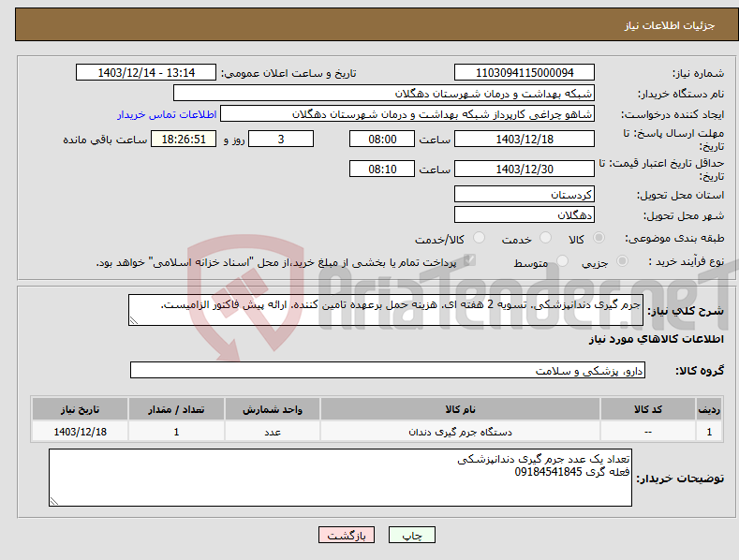Click the validity time field 08:10

coord(382,169)
